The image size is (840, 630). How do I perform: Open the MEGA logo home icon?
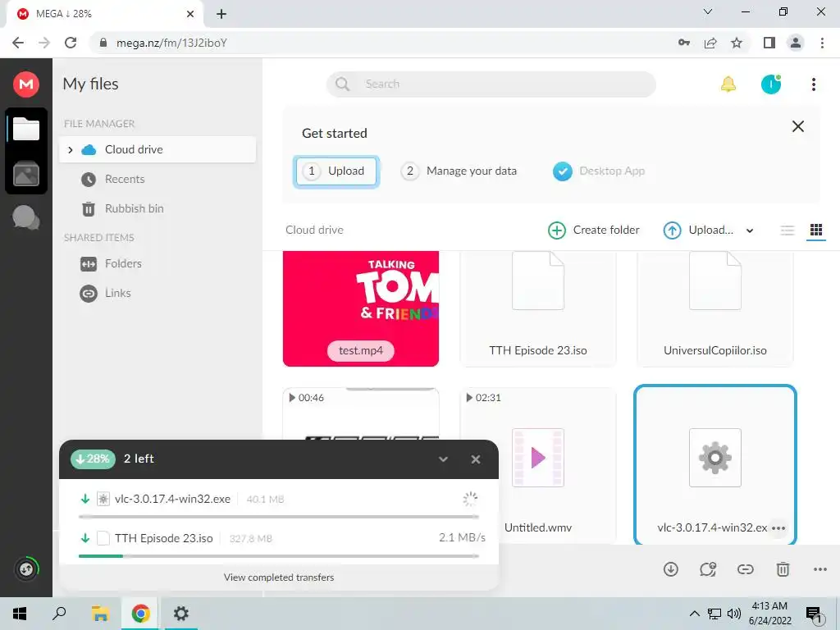pos(25,84)
